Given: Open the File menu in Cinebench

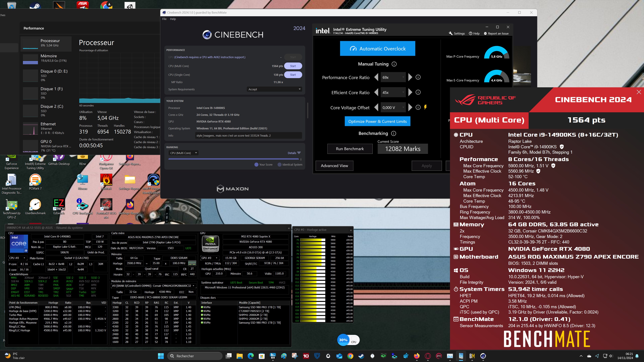Looking at the screenshot, I should pyautogui.click(x=164, y=19).
